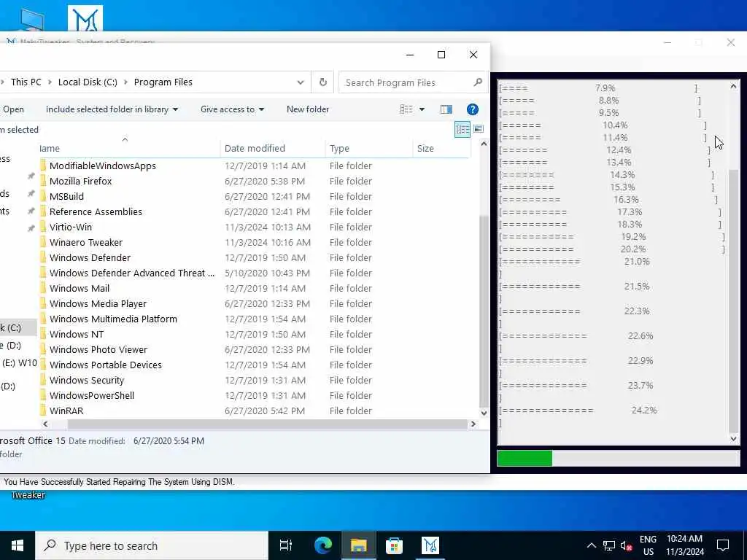
Task: Select the Windows Multimedia Platform folder
Action: point(113,319)
